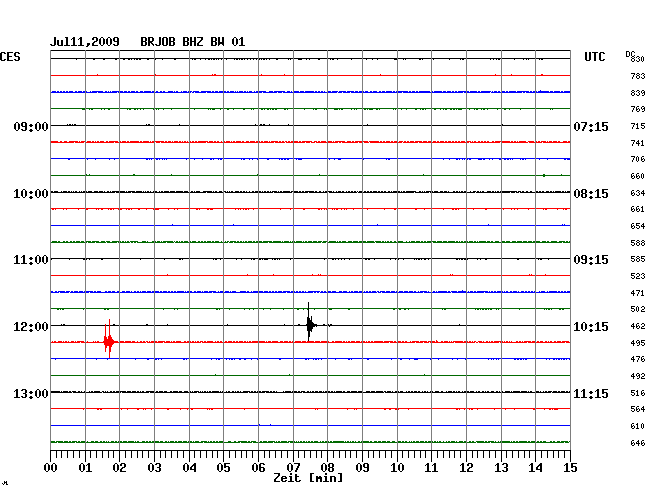This screenshot has width=650, height=494.
Task: Click minute axis tick label 12
Action: [466, 468]
